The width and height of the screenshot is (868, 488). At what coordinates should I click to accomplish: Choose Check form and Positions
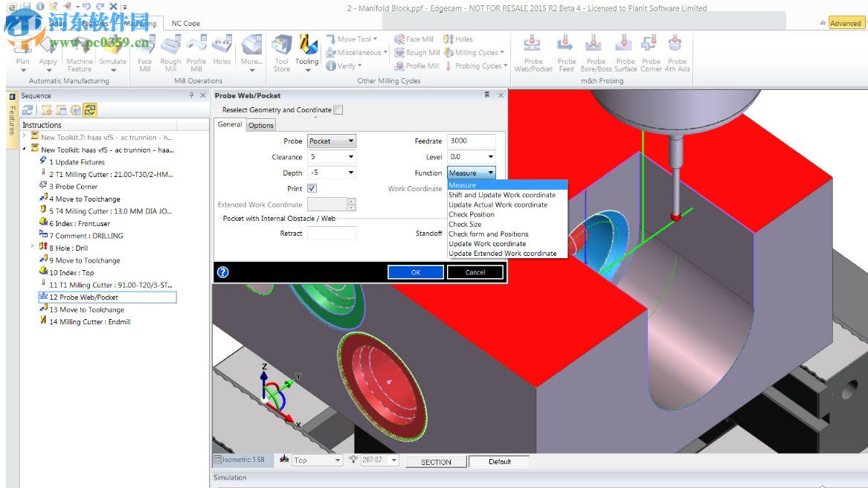(x=488, y=234)
